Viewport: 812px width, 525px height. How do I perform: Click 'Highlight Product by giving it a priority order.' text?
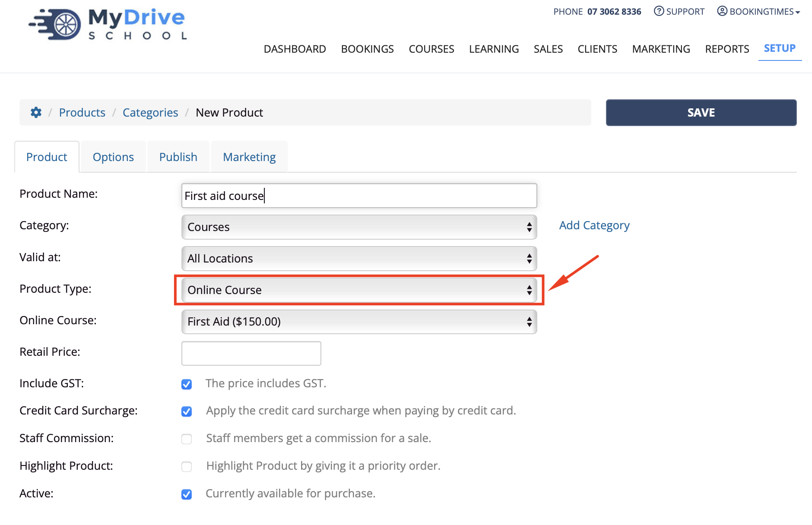tap(324, 466)
